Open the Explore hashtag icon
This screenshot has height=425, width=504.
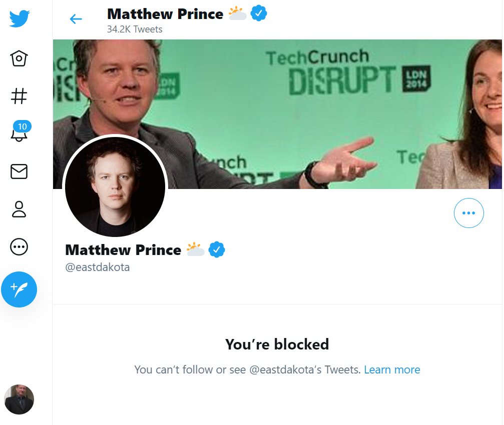coord(19,95)
